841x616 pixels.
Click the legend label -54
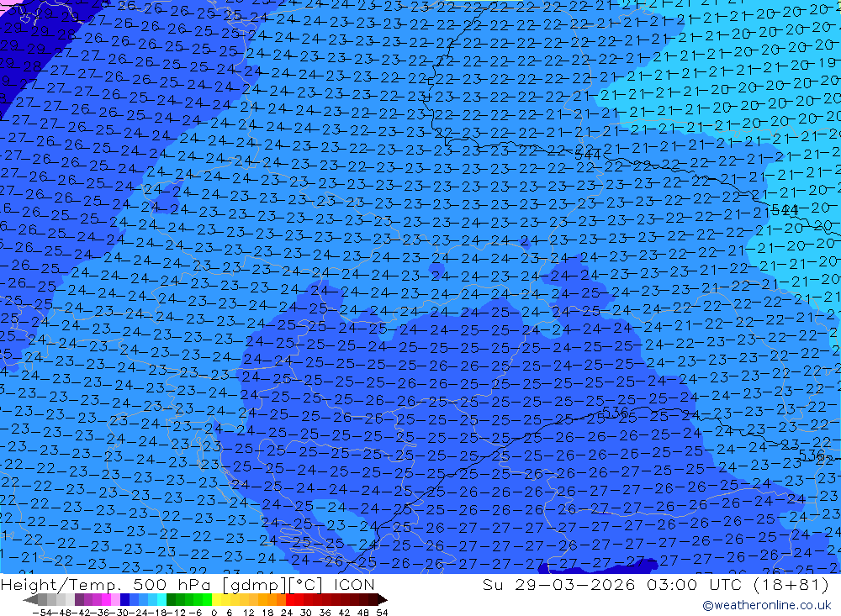[43, 613]
